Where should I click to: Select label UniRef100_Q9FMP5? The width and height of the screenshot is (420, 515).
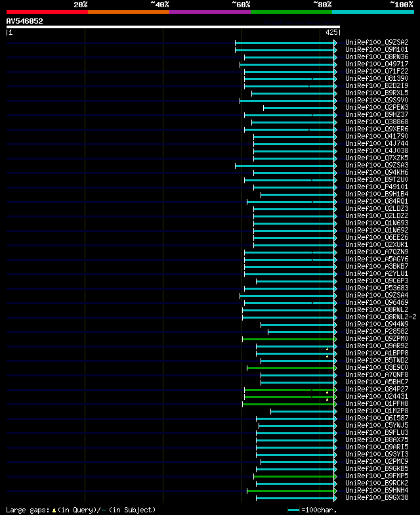coord(377,476)
